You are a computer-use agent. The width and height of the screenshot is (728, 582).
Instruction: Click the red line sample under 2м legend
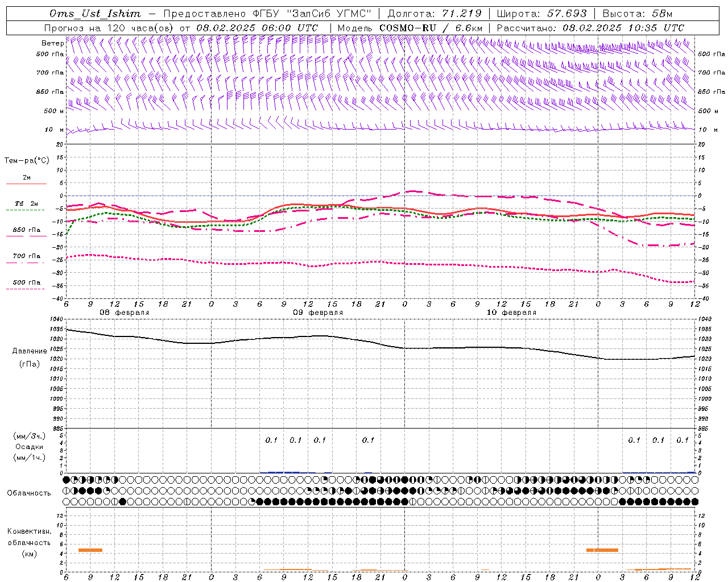tap(26, 184)
